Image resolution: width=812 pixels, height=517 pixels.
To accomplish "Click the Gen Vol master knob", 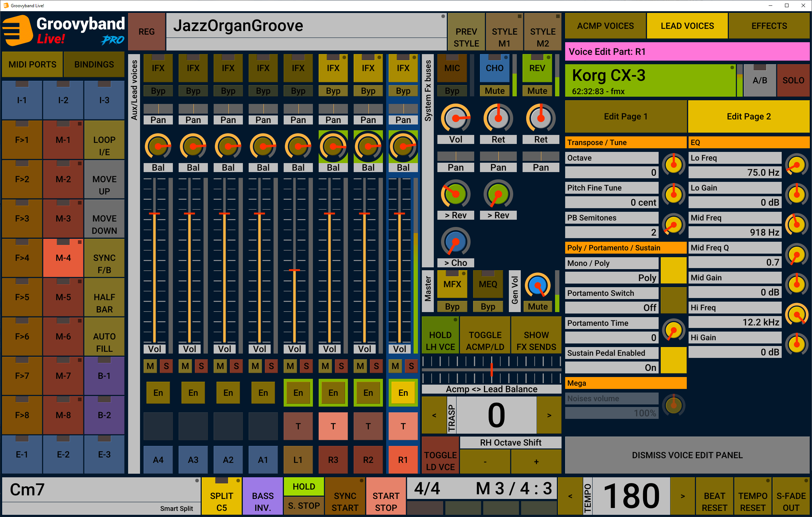I will point(537,286).
